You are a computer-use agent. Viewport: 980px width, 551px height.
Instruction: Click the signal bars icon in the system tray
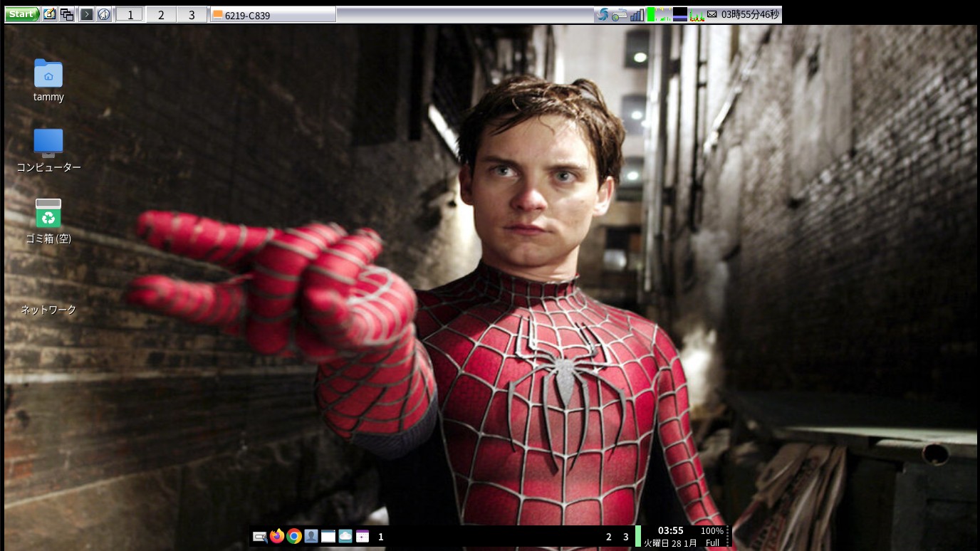[x=636, y=14]
